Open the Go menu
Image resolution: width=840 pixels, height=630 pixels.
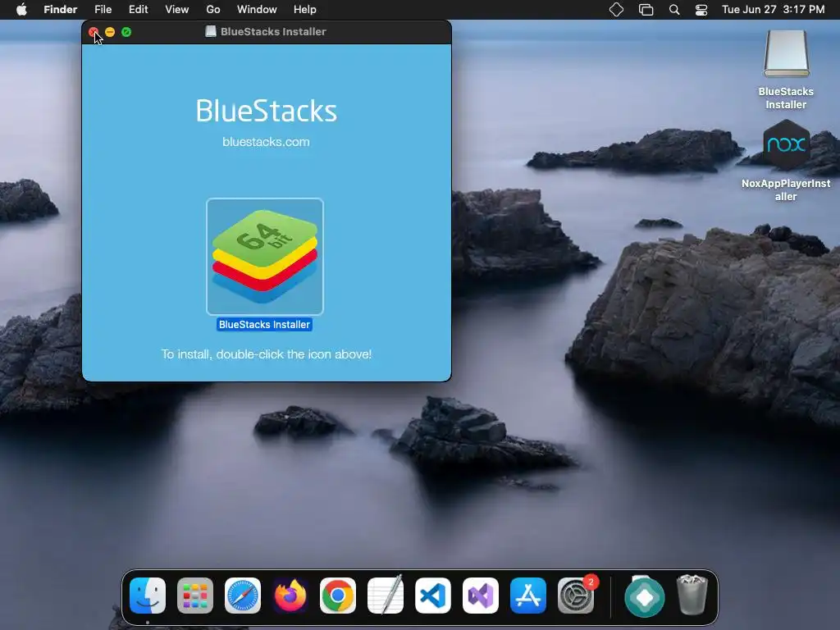point(213,10)
